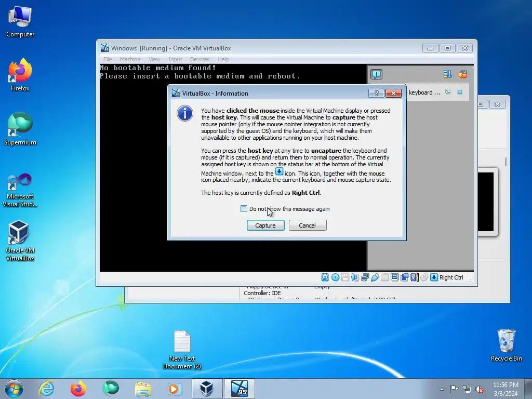The image size is (532, 399).
Task: Toggle the notification center speech-bubble icon
Action: point(376,74)
